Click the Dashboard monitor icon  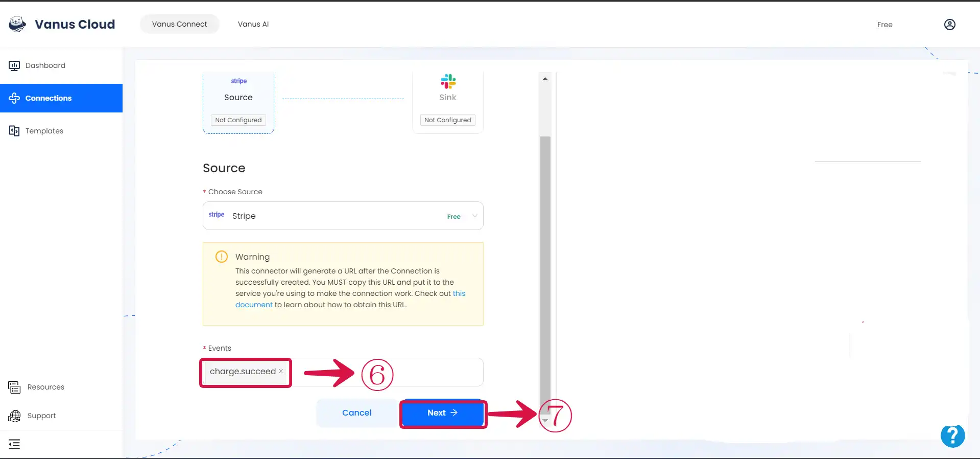point(14,65)
